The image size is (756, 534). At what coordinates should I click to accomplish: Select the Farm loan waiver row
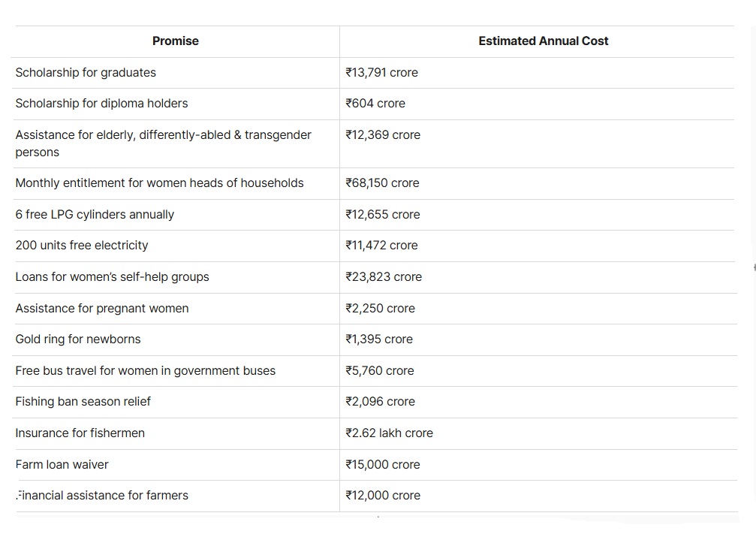pyautogui.click(x=62, y=465)
